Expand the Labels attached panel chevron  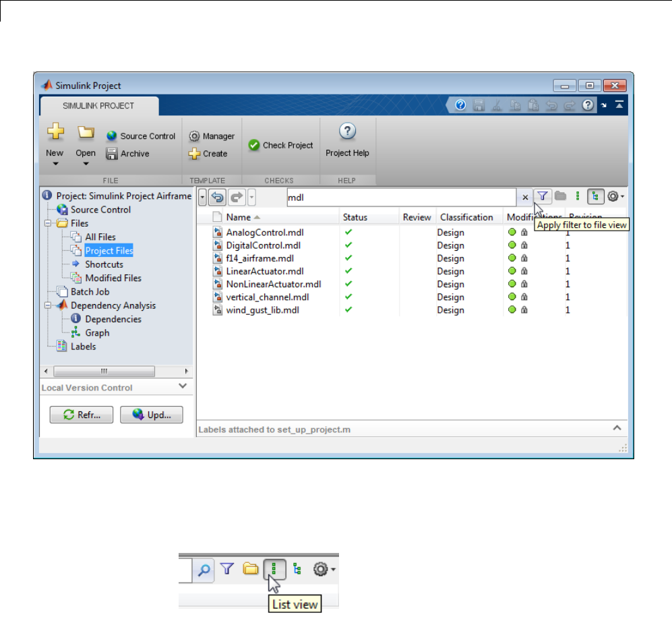pyautogui.click(x=617, y=428)
